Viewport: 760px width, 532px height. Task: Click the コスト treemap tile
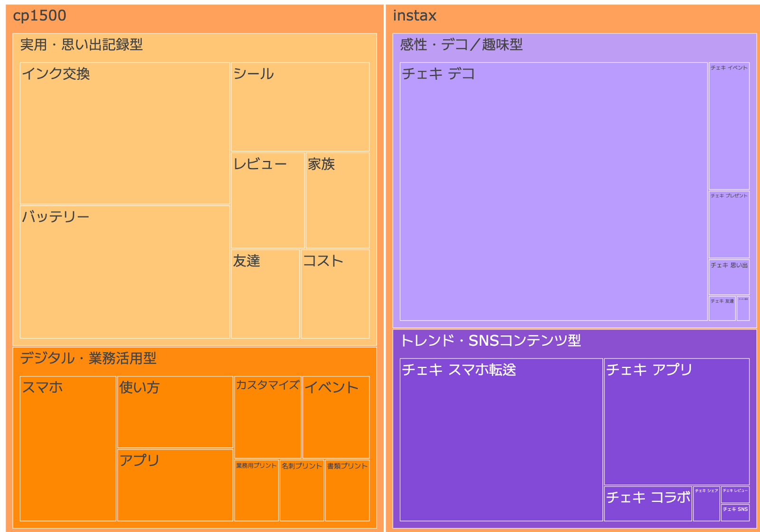[335, 294]
